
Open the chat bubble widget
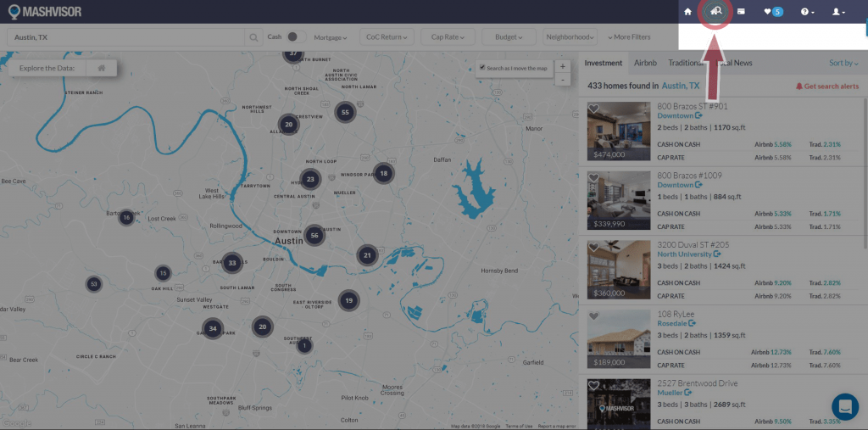844,406
